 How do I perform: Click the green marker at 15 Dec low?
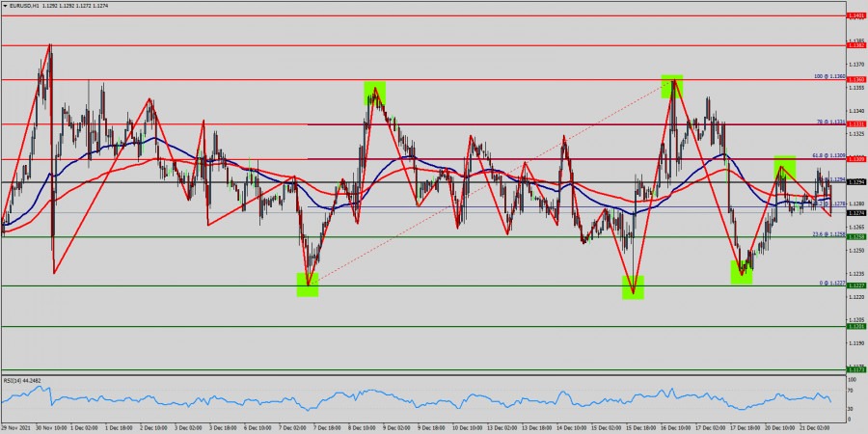click(x=633, y=286)
